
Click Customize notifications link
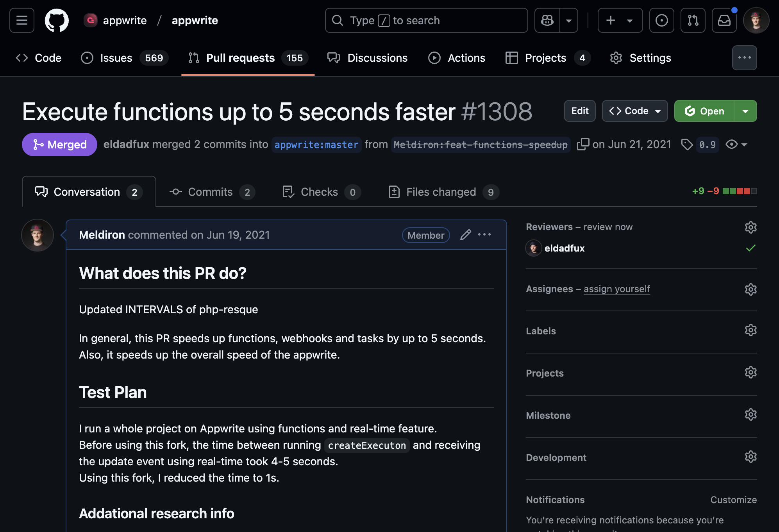pyautogui.click(x=733, y=500)
